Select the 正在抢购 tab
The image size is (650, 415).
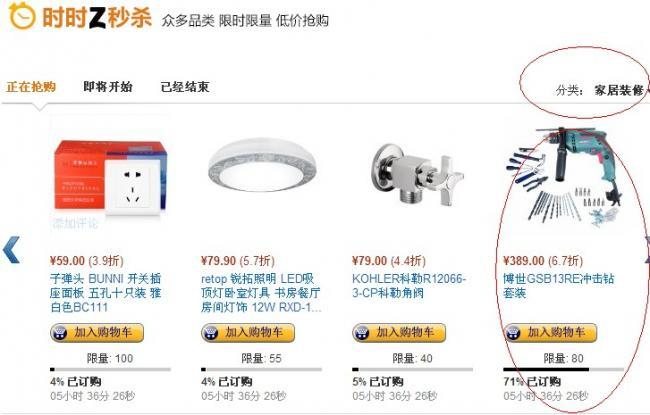click(x=31, y=87)
